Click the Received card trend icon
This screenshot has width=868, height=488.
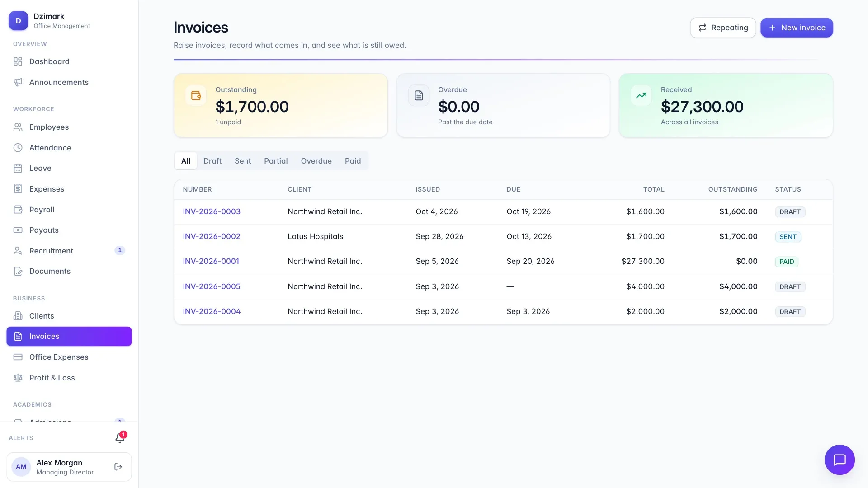click(641, 95)
